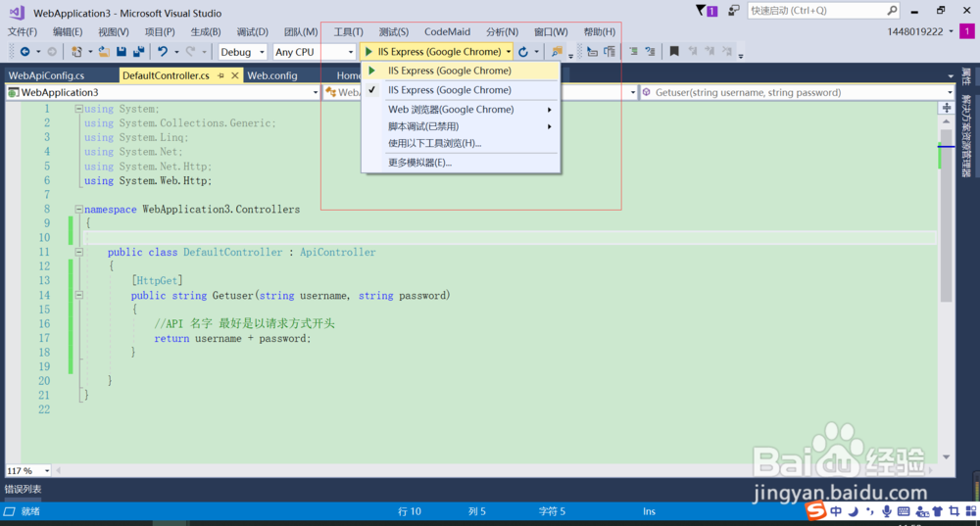Choose 使用以下工具浏览(H)... menu entry
980x526 pixels.
(x=461, y=143)
